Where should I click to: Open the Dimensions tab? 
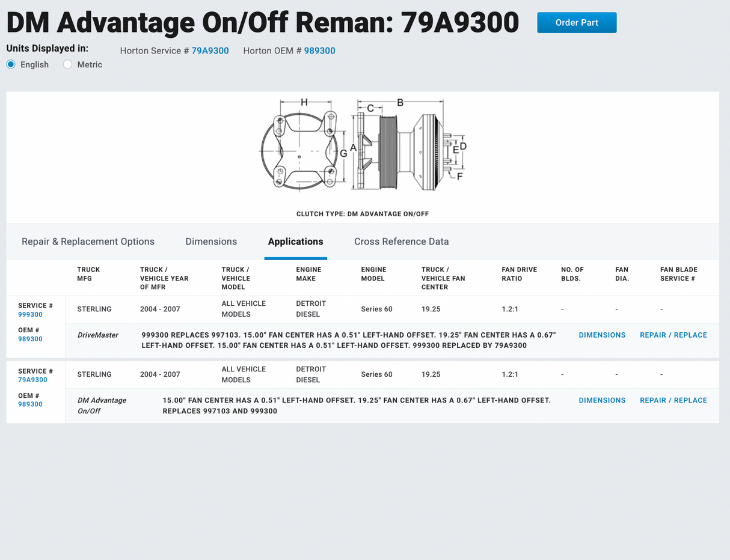coord(211,242)
